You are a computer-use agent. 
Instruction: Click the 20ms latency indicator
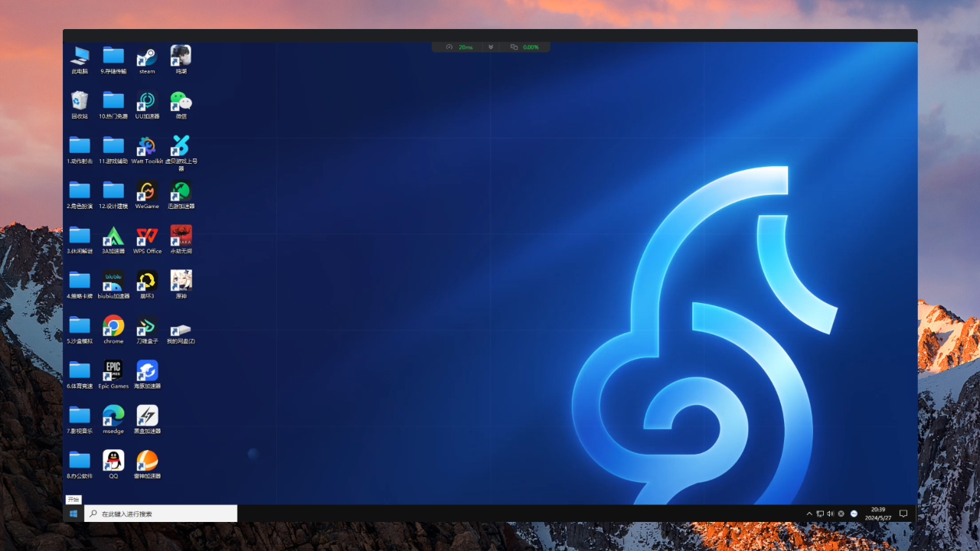click(459, 47)
